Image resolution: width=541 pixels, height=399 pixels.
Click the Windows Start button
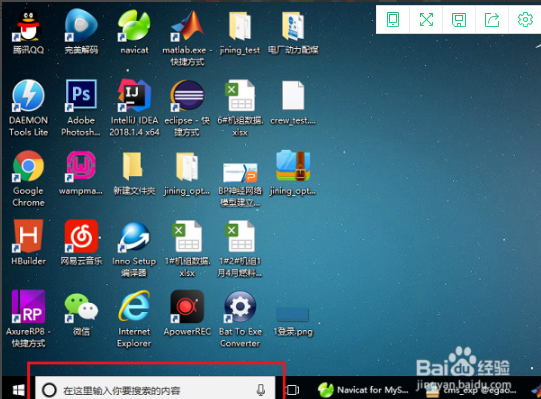tap(18, 390)
